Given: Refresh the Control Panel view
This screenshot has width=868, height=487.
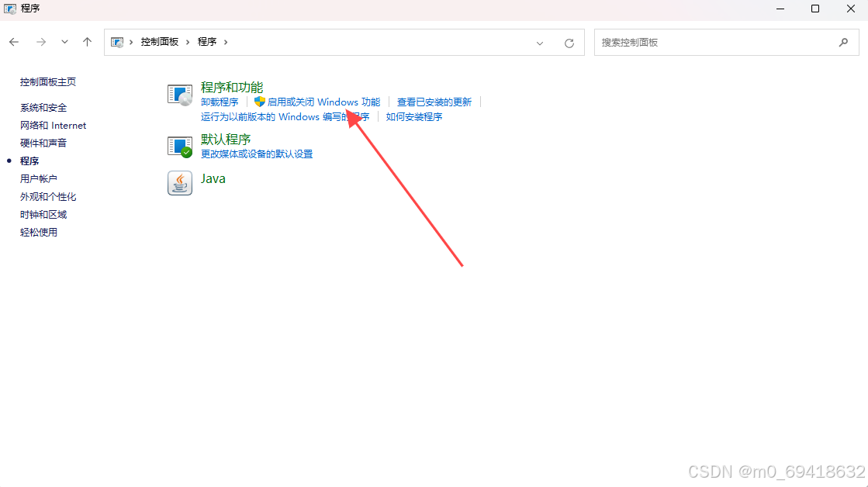Looking at the screenshot, I should [x=569, y=43].
